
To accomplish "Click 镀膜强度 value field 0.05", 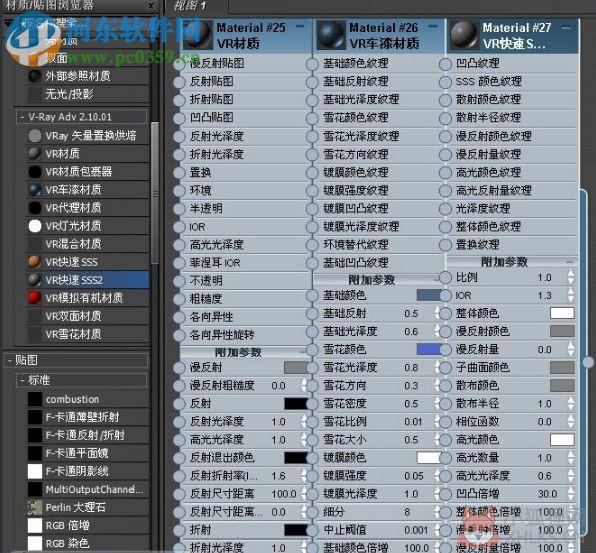I will pos(414,475).
